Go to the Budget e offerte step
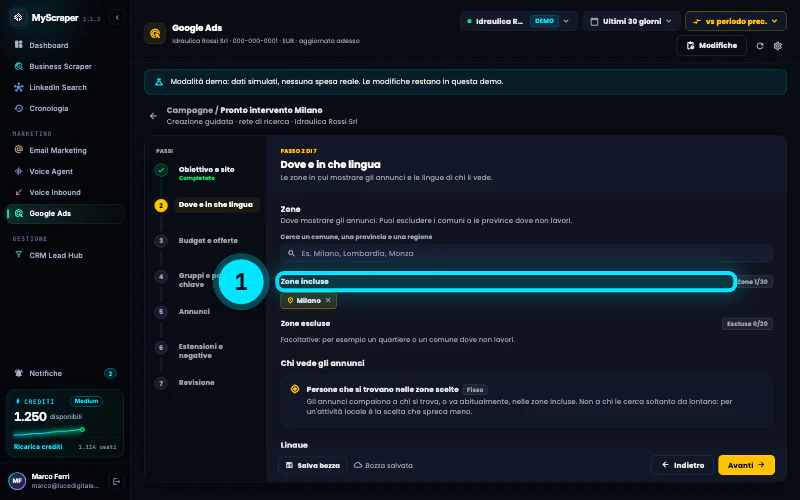This screenshot has width=800, height=500. [208, 240]
